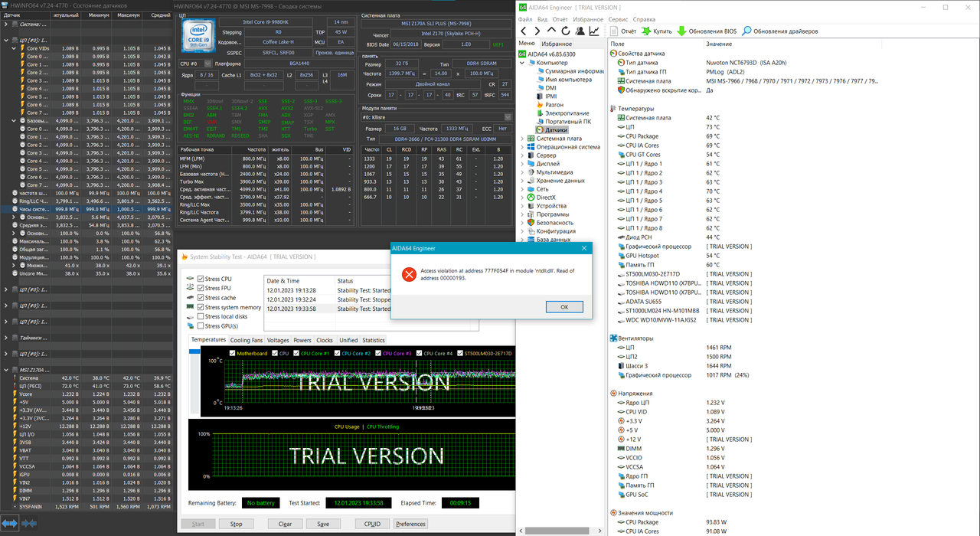980x536 pixels.
Task: Open the user icon in AIDA64 toolbar
Action: point(579,31)
